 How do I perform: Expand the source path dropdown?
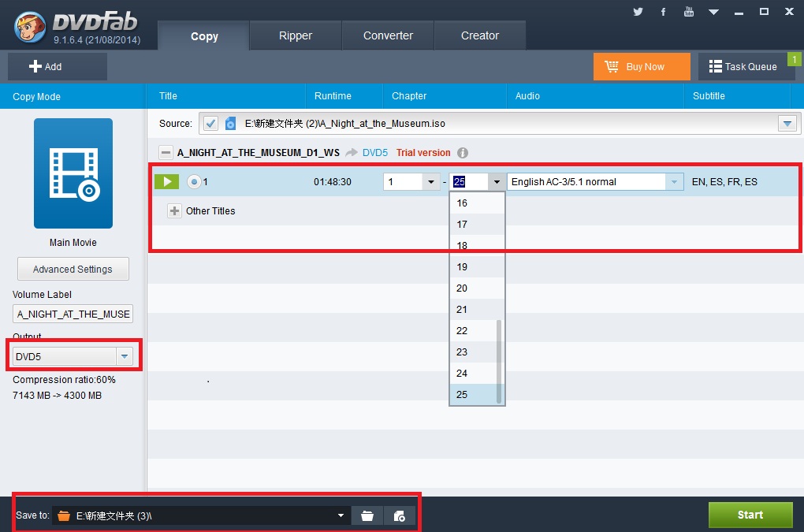click(x=787, y=124)
